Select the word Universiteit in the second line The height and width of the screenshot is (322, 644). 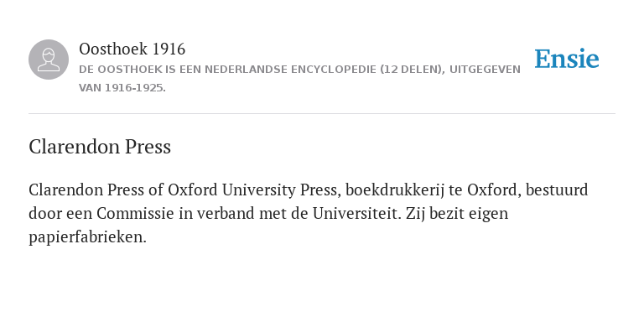(356, 214)
